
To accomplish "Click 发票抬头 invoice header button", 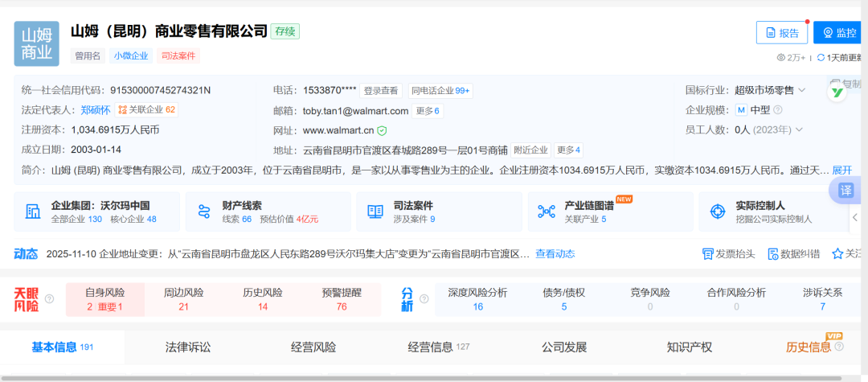I will pyautogui.click(x=728, y=253).
